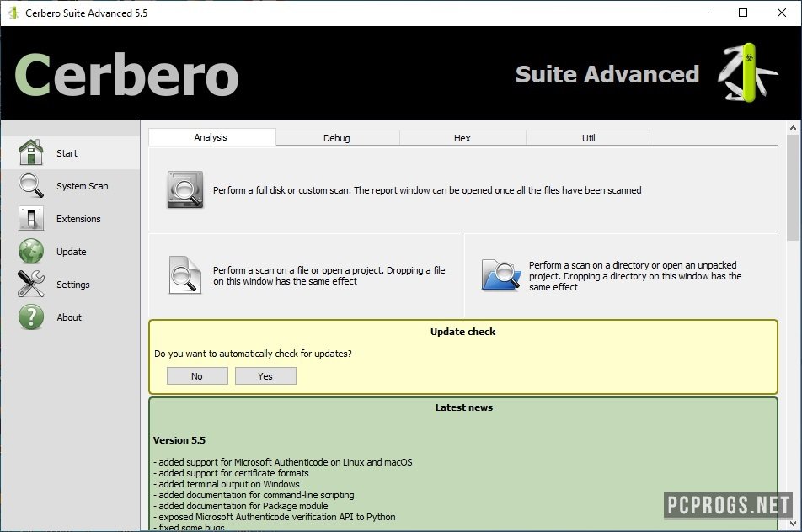Image resolution: width=802 pixels, height=532 pixels.
Task: Open the System Scan sidebar label
Action: [x=83, y=186]
